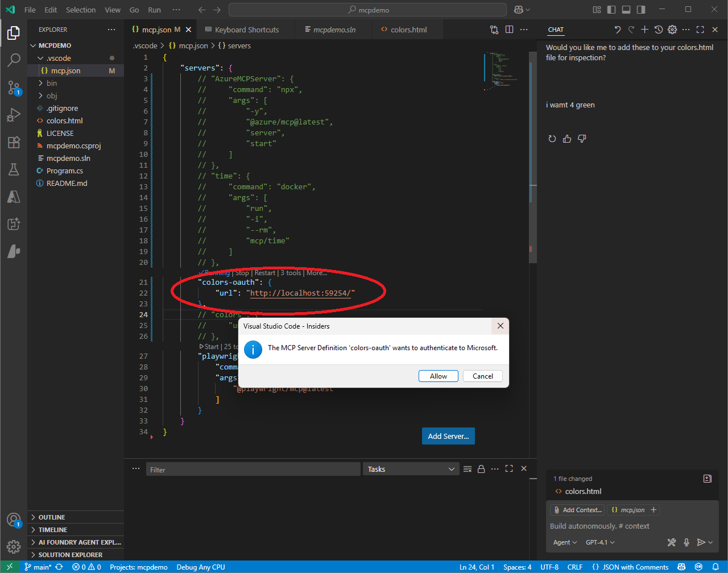728x573 pixels.
Task: Select the Search icon in activity bar
Action: click(x=14, y=60)
